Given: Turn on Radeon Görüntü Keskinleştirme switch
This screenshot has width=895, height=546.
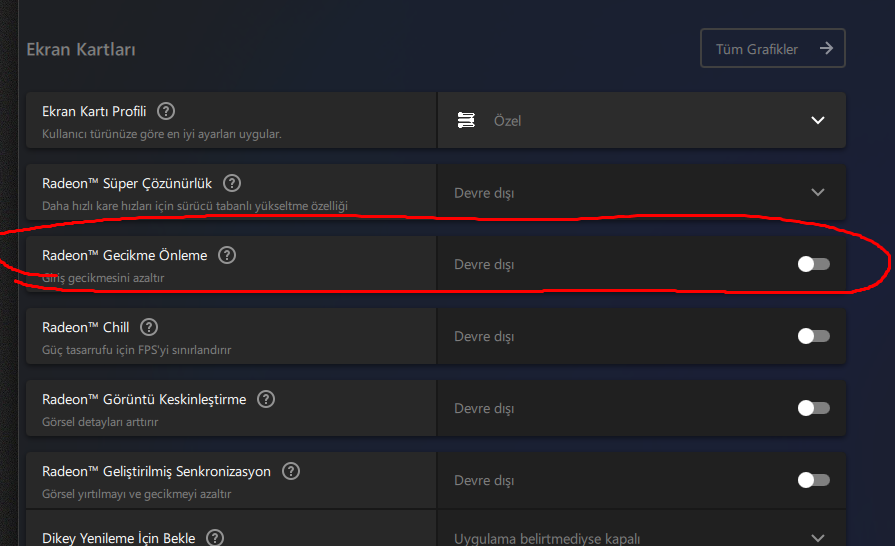Looking at the screenshot, I should click(813, 407).
